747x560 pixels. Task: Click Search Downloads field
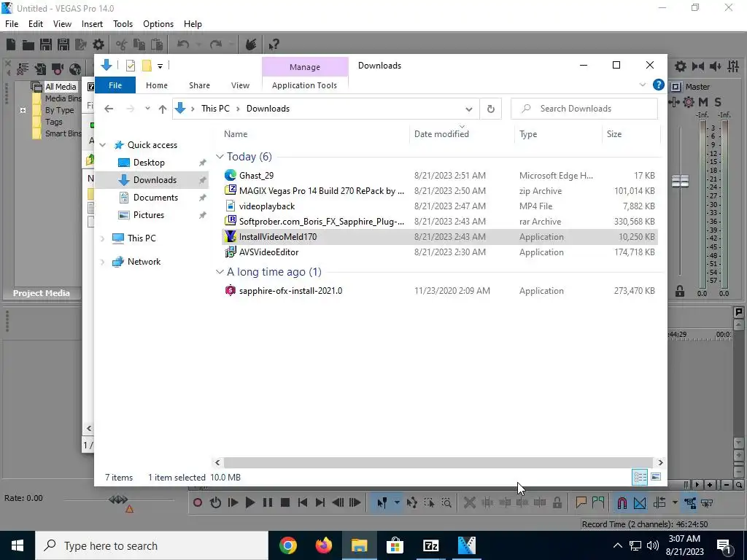tap(584, 109)
